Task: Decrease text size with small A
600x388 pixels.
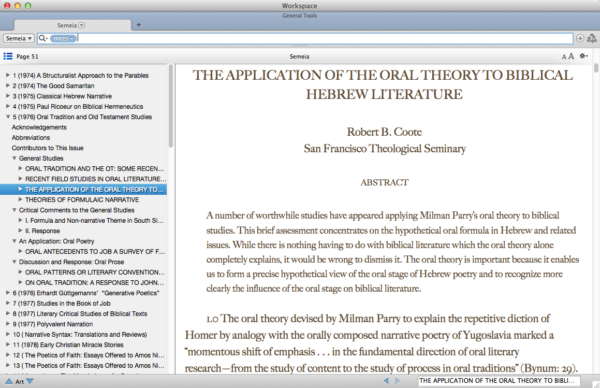Action: click(x=564, y=57)
